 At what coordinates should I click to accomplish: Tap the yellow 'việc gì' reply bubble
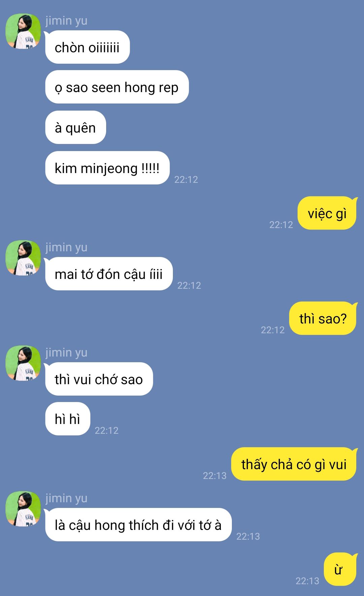[327, 213]
